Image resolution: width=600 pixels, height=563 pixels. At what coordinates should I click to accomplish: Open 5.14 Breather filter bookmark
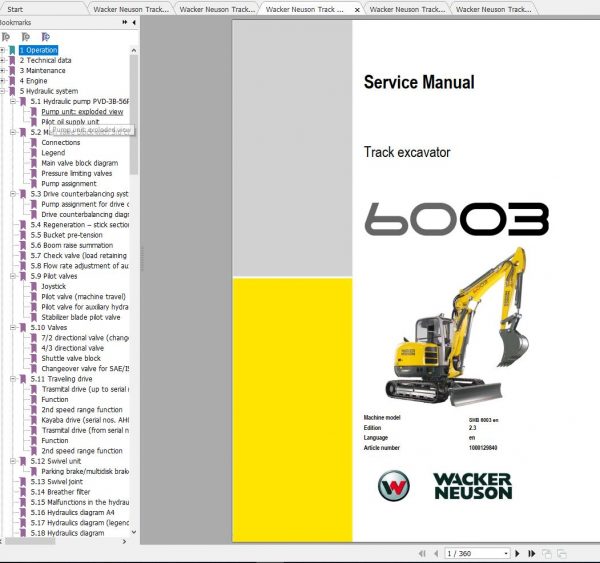(60, 492)
